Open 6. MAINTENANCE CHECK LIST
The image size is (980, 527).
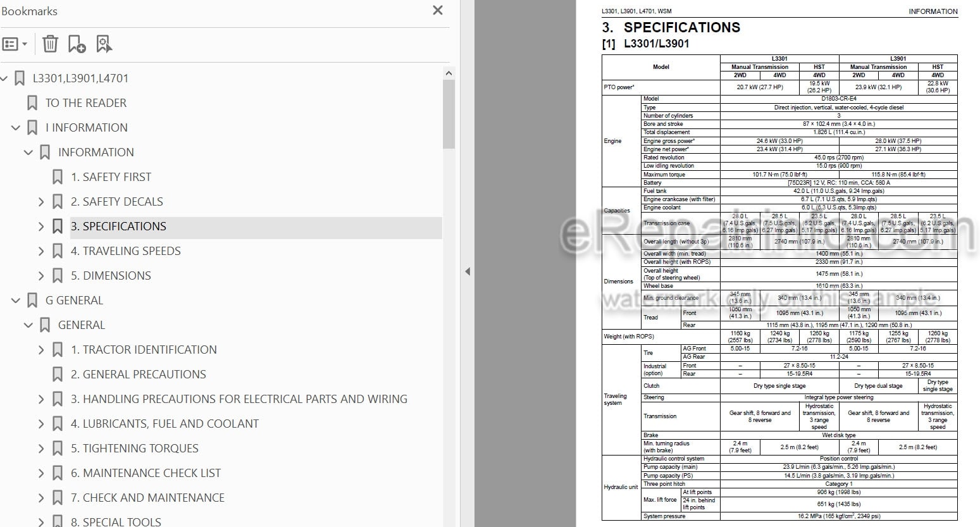(146, 473)
